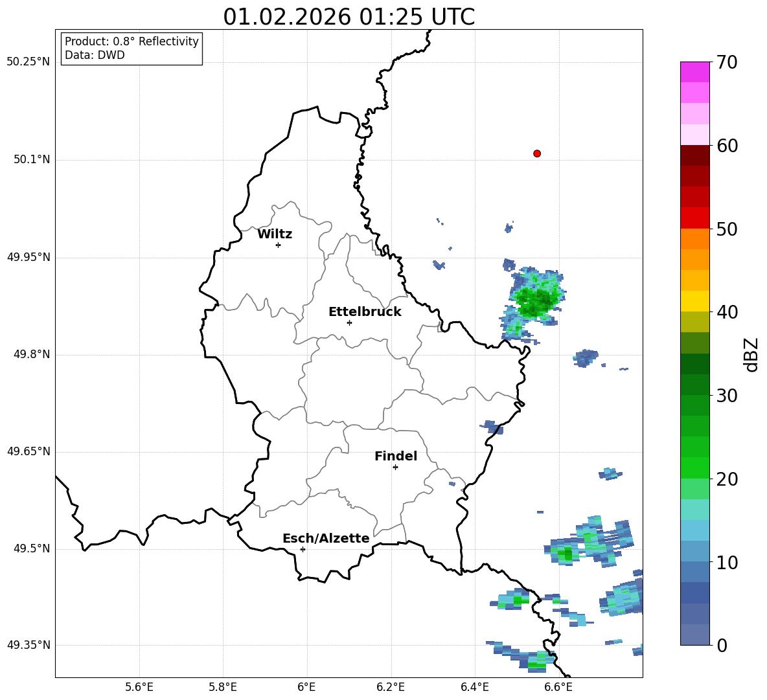Click the 0 label on the colorbar

tap(721, 645)
